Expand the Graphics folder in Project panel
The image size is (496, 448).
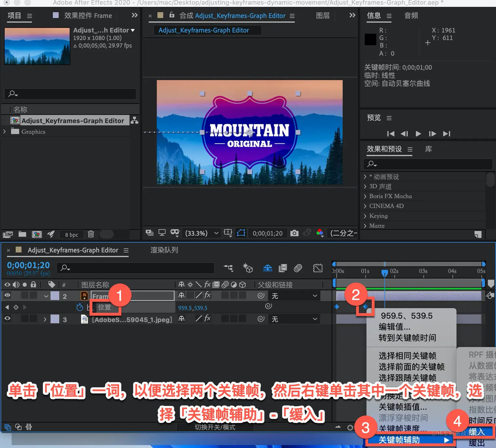pyautogui.click(x=5, y=131)
